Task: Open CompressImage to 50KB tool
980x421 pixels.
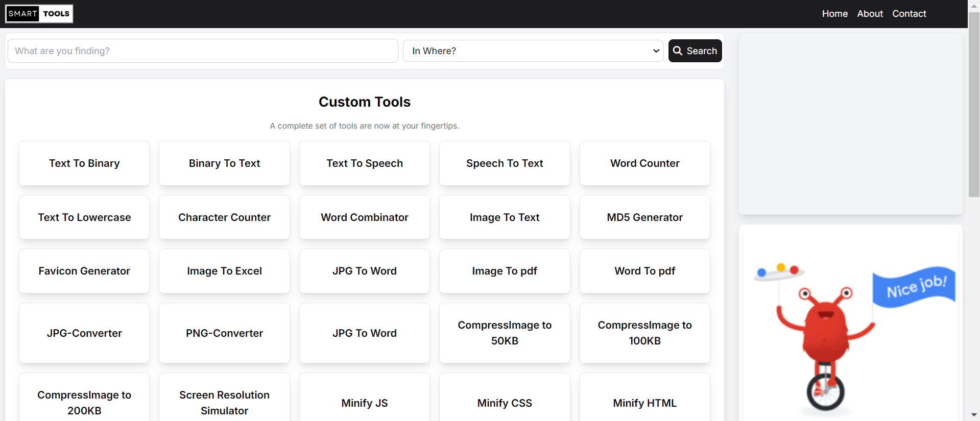Action: (505, 333)
